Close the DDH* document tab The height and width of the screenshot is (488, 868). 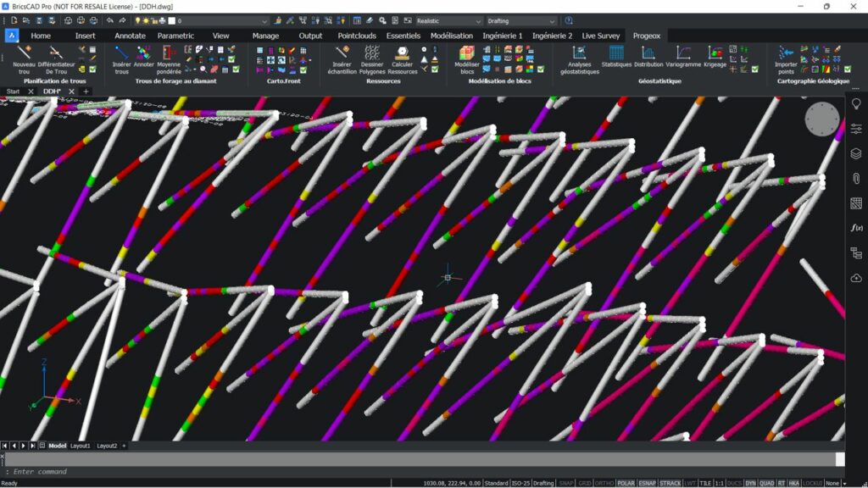coord(71,91)
